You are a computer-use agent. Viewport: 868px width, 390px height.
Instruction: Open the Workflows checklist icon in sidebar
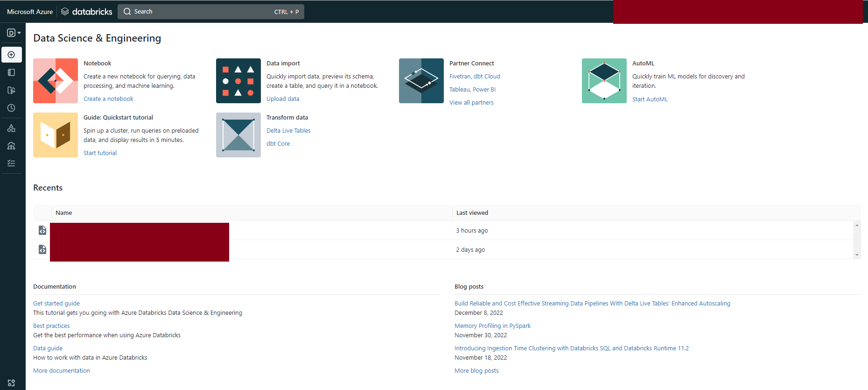click(12, 163)
